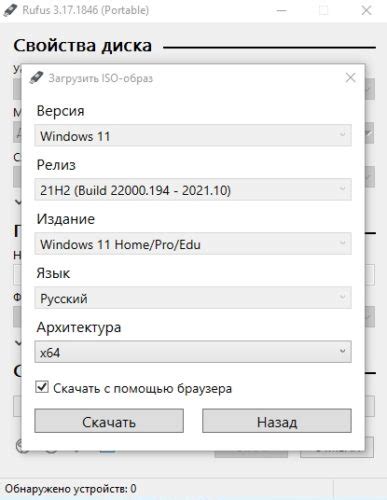
Task: Click the Версия dropdown arrow chevron
Action: point(342,135)
